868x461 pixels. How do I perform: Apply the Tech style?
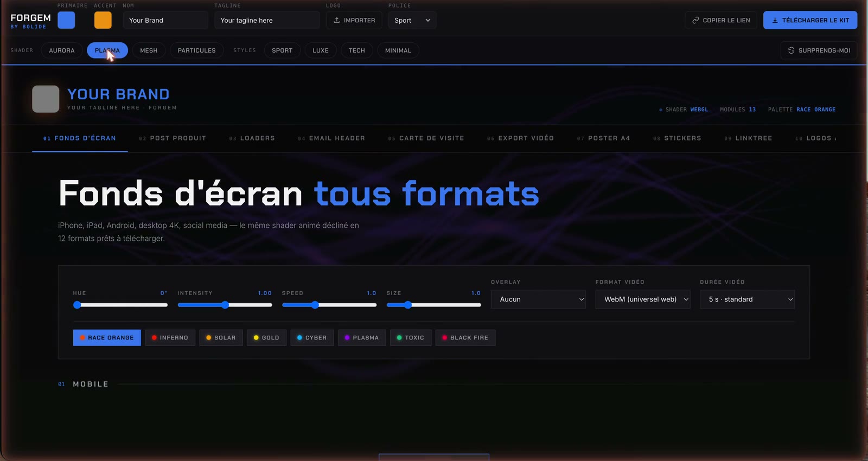[356, 50]
